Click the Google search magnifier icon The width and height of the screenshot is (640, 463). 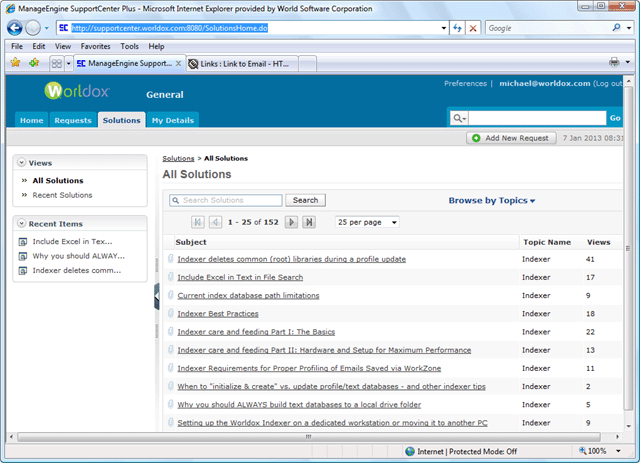tap(616, 28)
